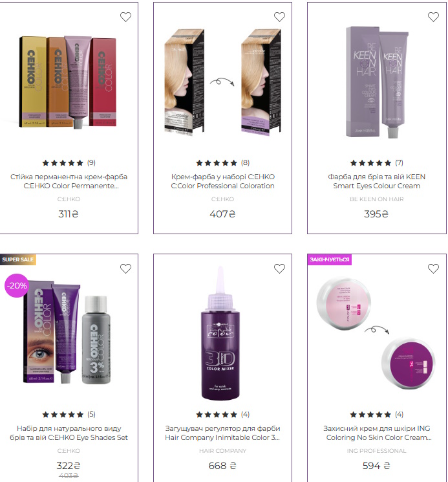The height and width of the screenshot is (482, 448).
Task: Open Фарба для брів та вій KEEN link
Action: tap(376, 181)
